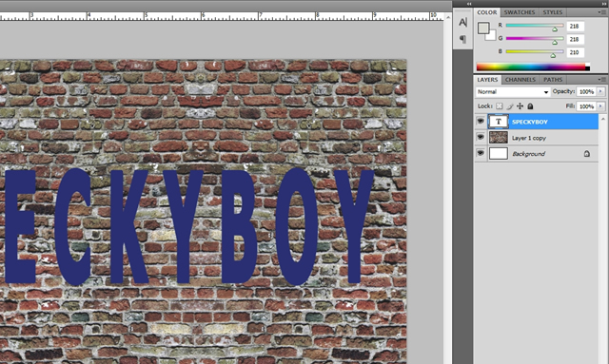Viewport: 609px width, 364px height.
Task: Click the R value field
Action: tap(575, 26)
